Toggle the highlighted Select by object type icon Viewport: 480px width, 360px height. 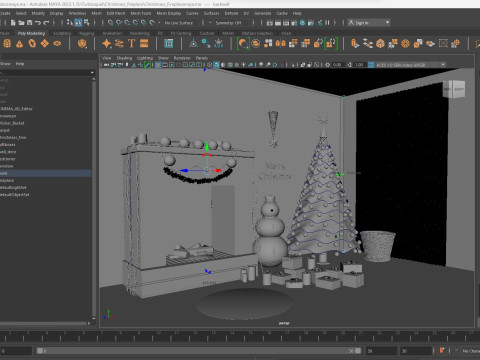pos(78,23)
